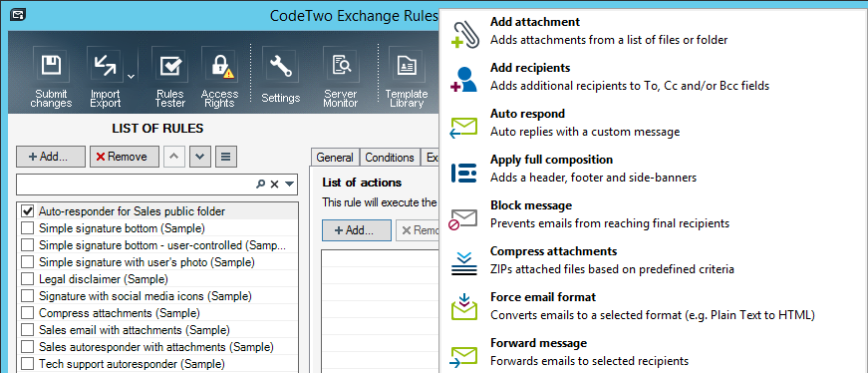Click Add button in List of actions
Screen dimensions: 868x373
click(357, 230)
